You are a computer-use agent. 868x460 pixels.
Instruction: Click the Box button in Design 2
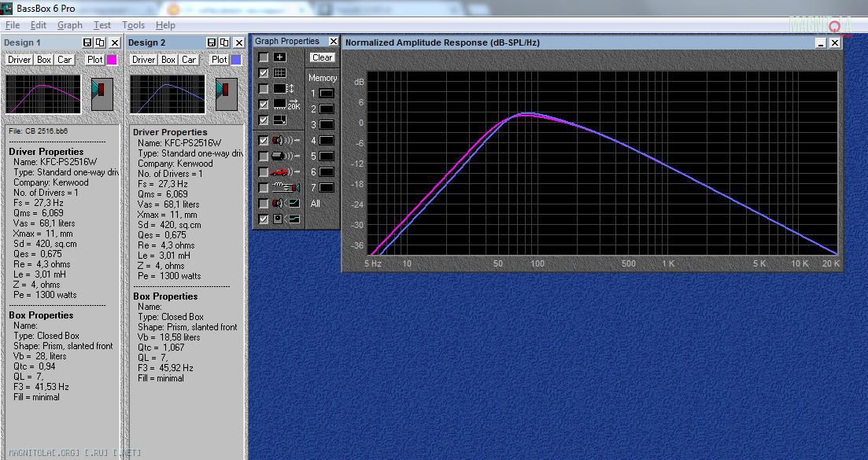tap(168, 60)
